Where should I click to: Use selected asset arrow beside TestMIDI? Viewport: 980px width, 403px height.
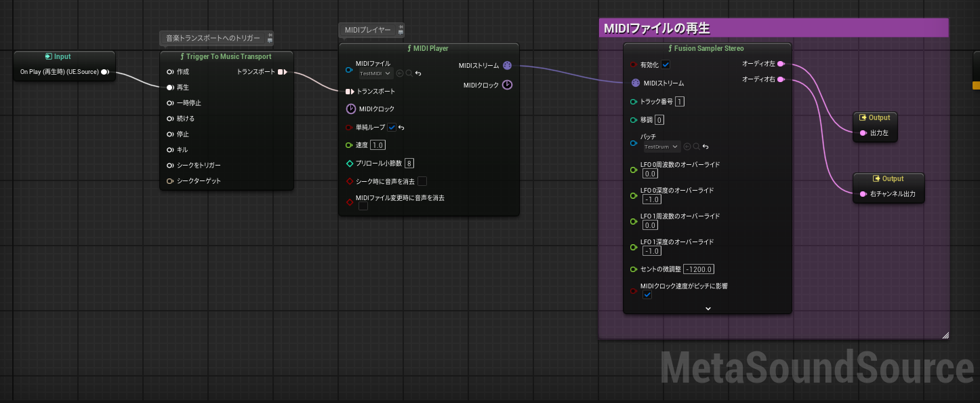[401, 73]
